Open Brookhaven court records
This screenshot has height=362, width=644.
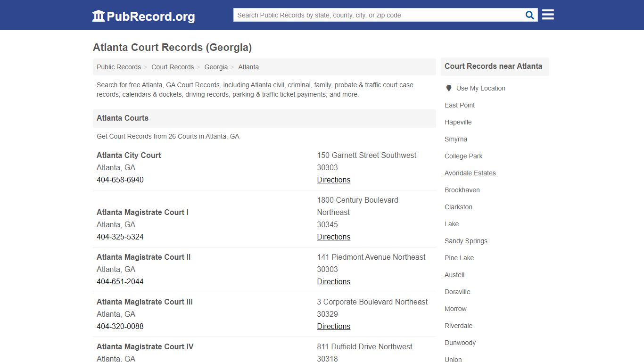(x=462, y=190)
